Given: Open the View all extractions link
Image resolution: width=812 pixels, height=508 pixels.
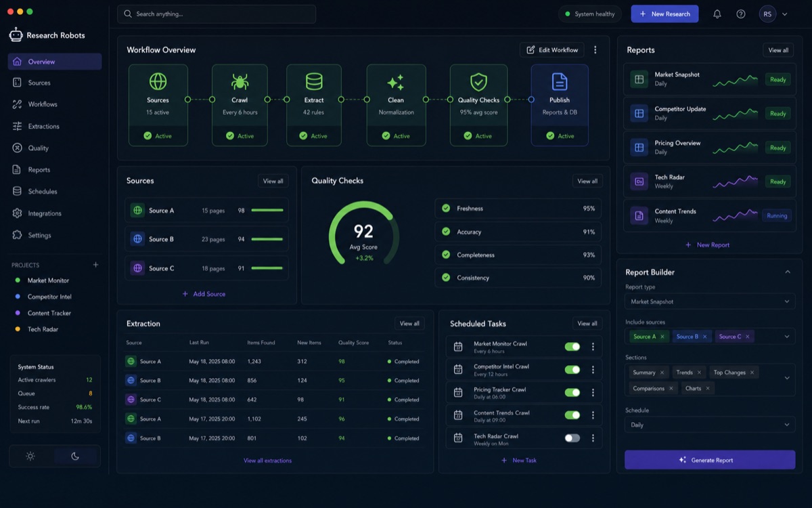Looking at the screenshot, I should pyautogui.click(x=267, y=461).
